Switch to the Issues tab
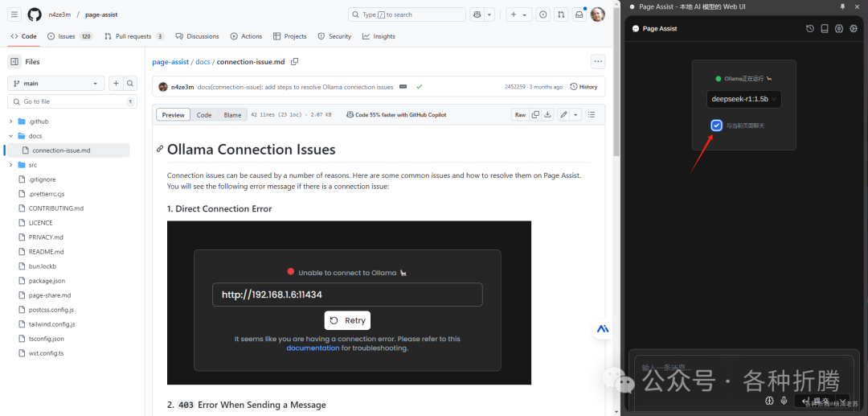Screen dimensions: 868x416 tap(70, 36)
